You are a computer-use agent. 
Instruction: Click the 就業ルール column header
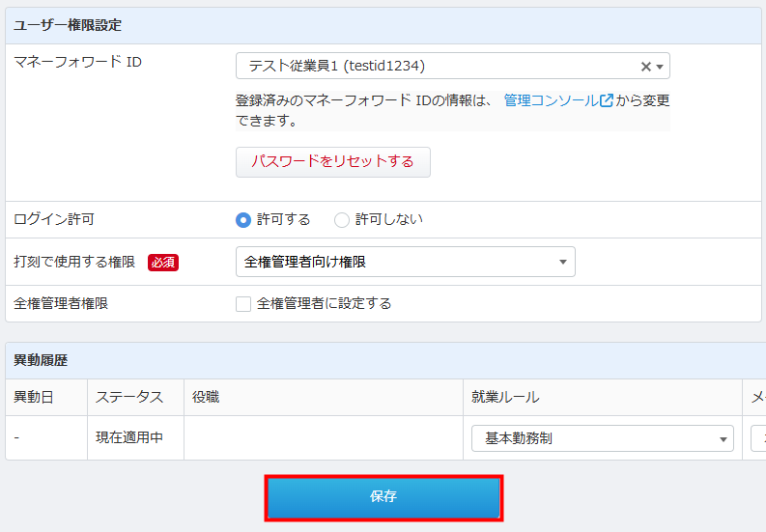[505, 397]
